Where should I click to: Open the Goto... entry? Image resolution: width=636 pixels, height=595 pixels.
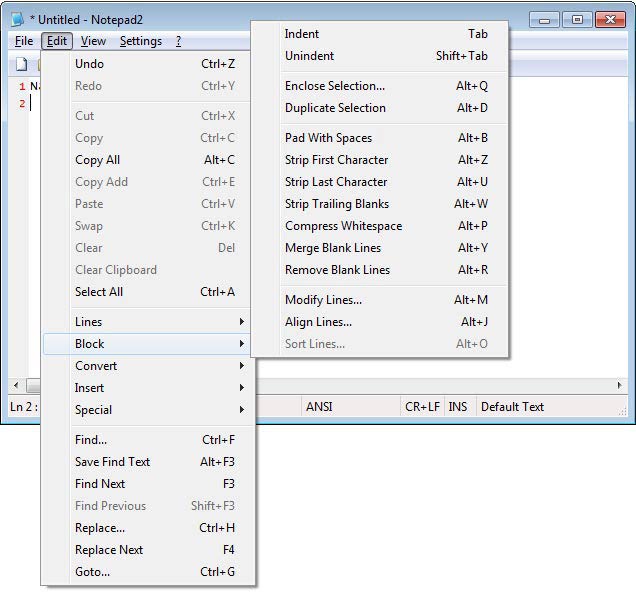tap(146, 571)
